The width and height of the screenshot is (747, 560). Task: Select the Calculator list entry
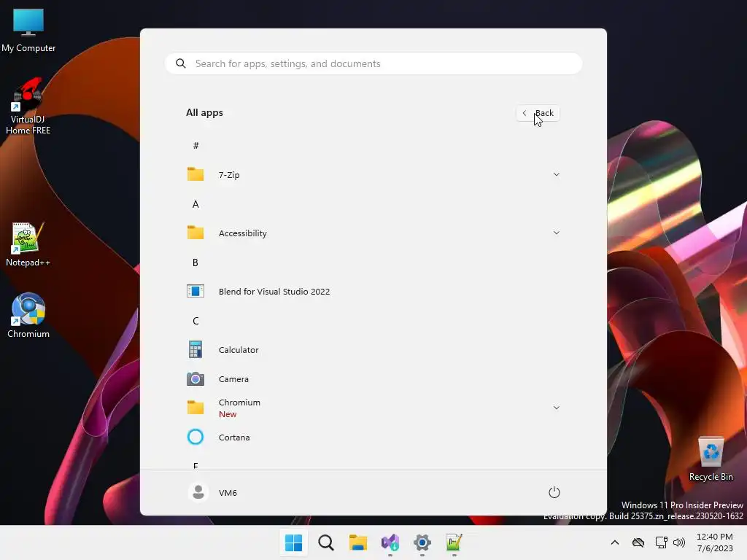(x=373, y=349)
